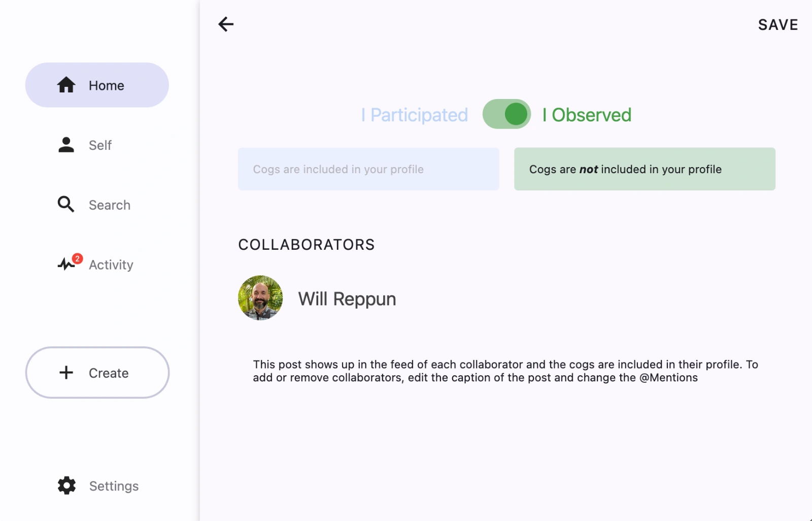Click the COLLABORATORS section heading
The image size is (812, 521).
[306, 244]
